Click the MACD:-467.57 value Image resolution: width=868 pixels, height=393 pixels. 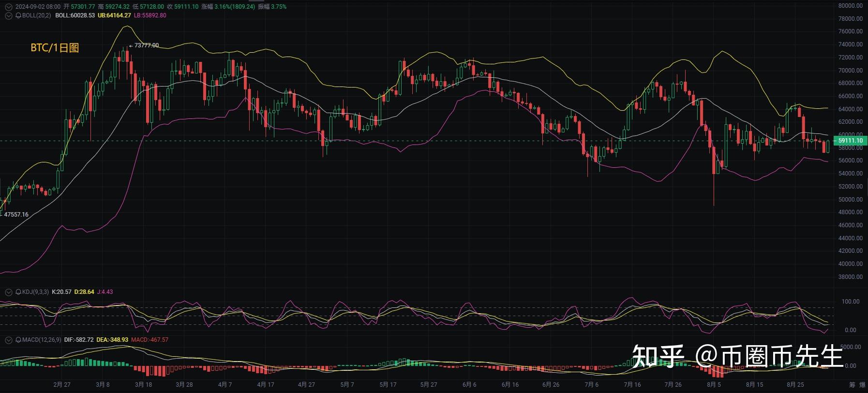(150, 340)
